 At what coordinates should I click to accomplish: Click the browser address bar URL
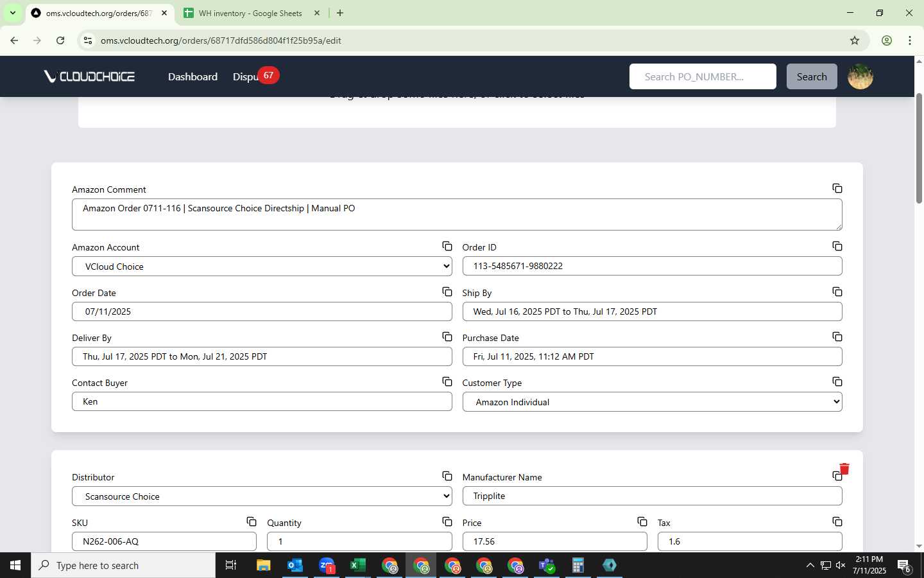(x=221, y=40)
